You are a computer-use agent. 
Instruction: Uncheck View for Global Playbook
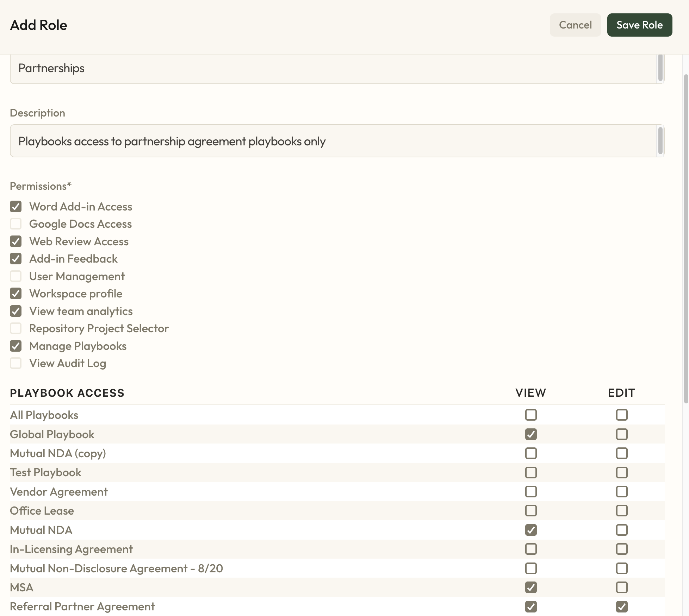pos(530,434)
